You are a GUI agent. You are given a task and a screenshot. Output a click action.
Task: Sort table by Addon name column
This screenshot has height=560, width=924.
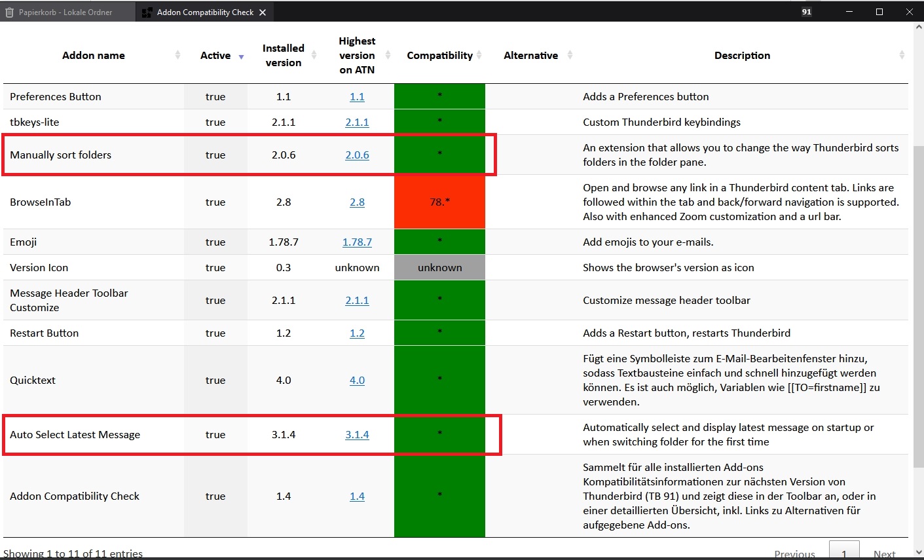[94, 56]
